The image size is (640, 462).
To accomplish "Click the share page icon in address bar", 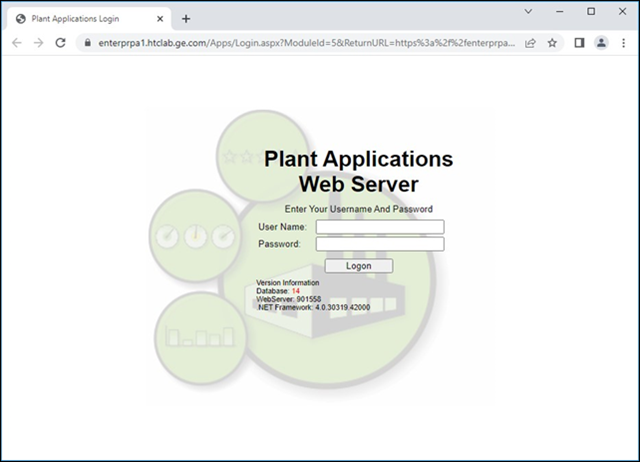I will coord(530,43).
